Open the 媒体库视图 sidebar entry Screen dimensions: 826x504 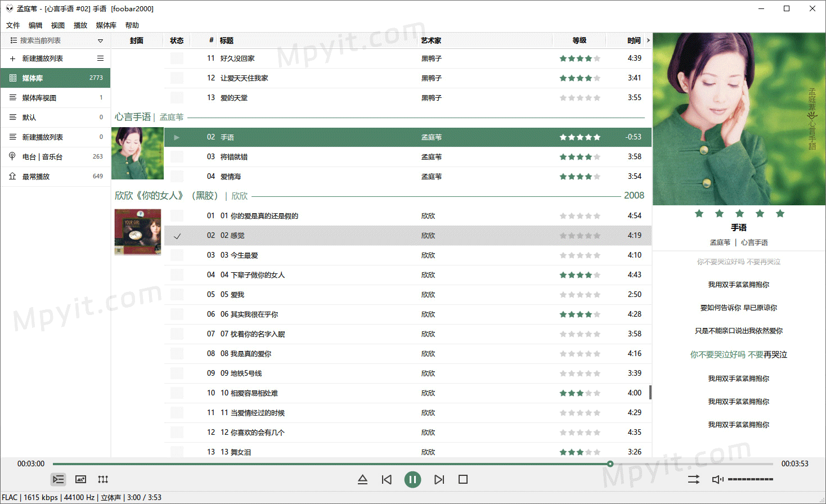click(x=55, y=98)
